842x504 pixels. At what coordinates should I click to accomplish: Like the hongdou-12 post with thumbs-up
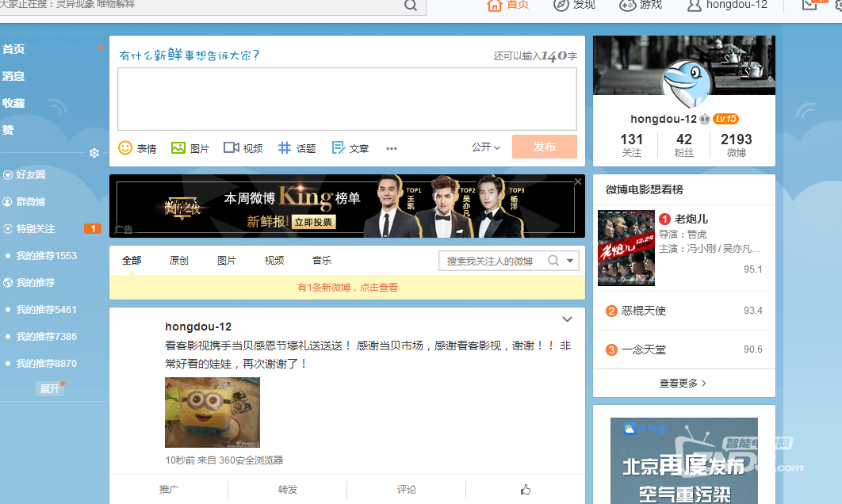525,490
